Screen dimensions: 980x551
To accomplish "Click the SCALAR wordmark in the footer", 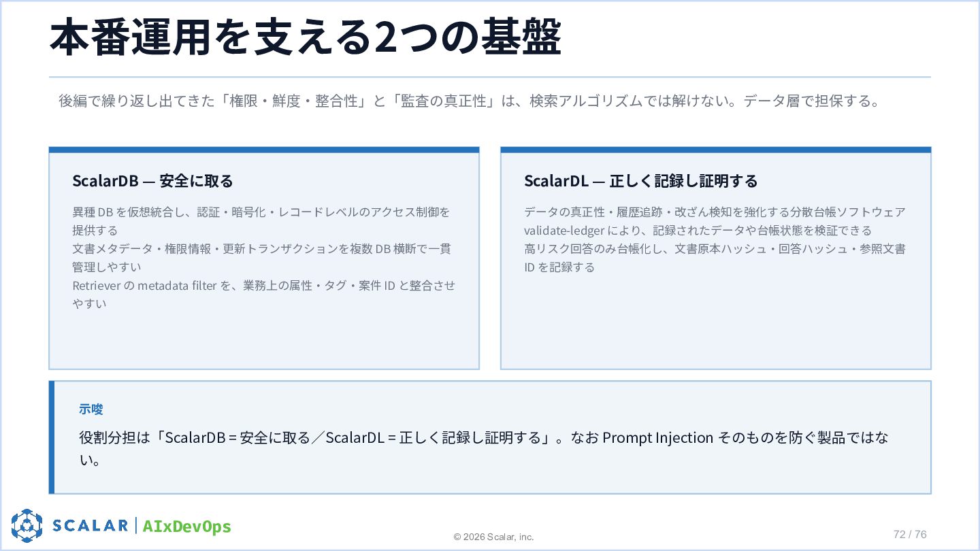I will tap(91, 526).
